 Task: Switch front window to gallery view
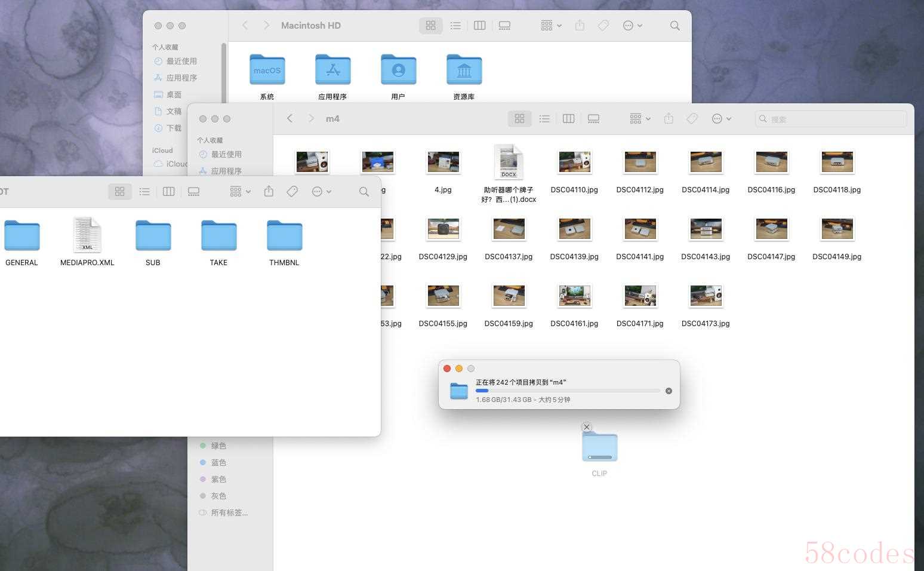coord(193,191)
